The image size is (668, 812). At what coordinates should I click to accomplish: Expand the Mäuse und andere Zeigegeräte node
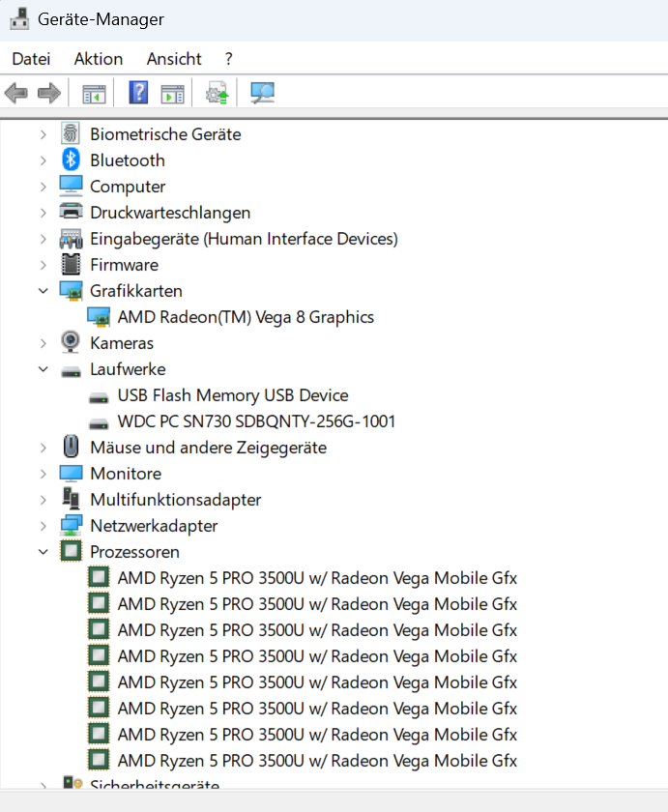tap(44, 448)
